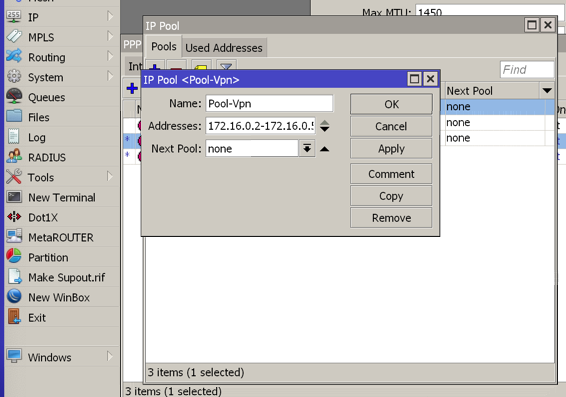Expand the Routing submenu arrow
This screenshot has height=397, width=566.
click(x=110, y=56)
